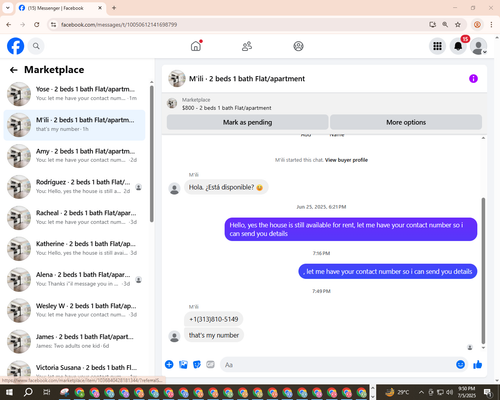Open the Menu grid icon

coord(437,46)
